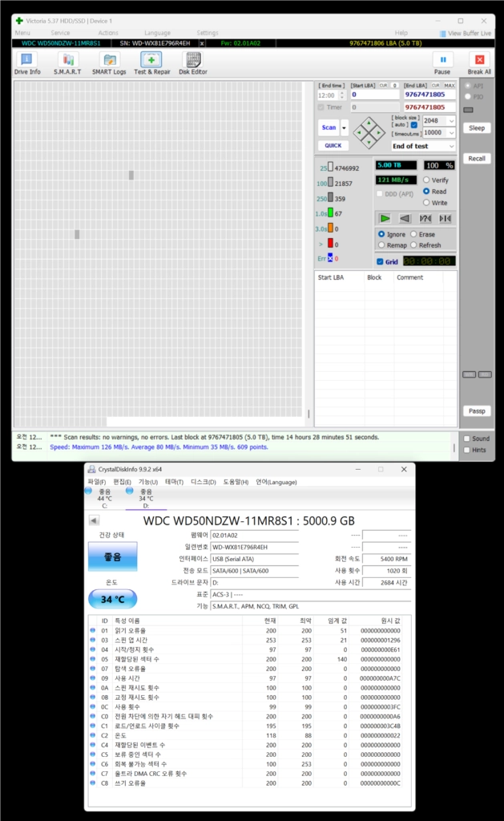Select the Ignore radio option

click(381, 234)
